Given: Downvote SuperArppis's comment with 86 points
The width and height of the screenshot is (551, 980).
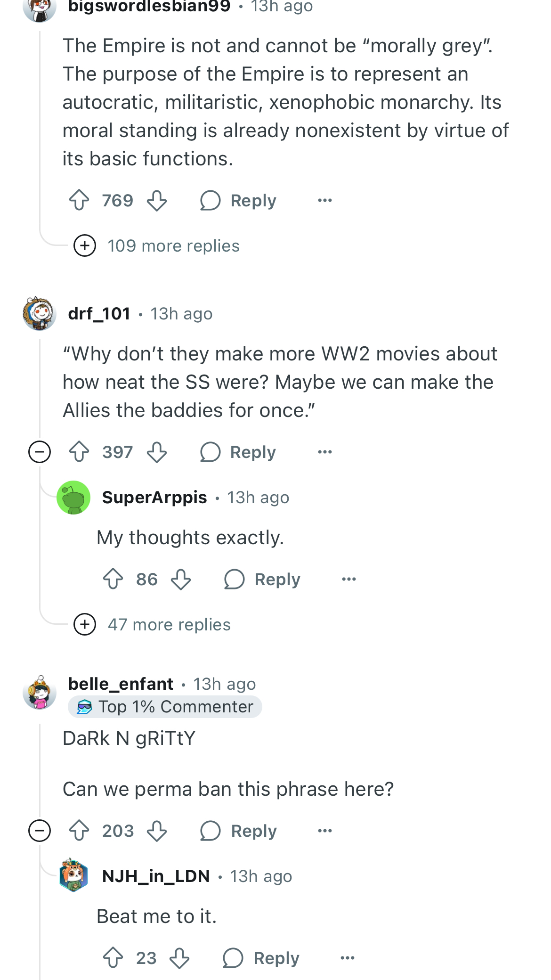Looking at the screenshot, I should [181, 579].
